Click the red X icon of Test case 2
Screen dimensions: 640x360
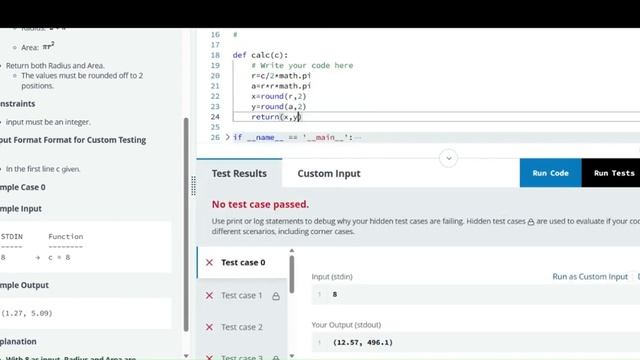coord(209,327)
